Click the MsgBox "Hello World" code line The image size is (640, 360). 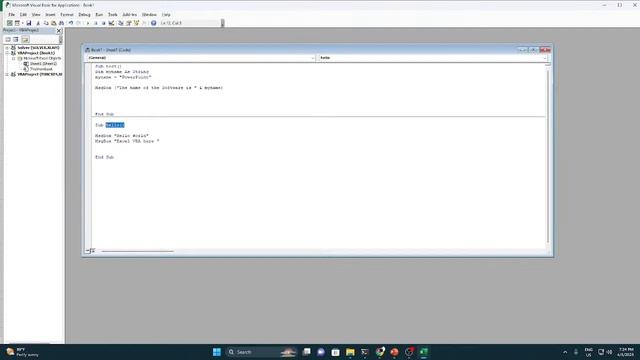click(x=122, y=136)
